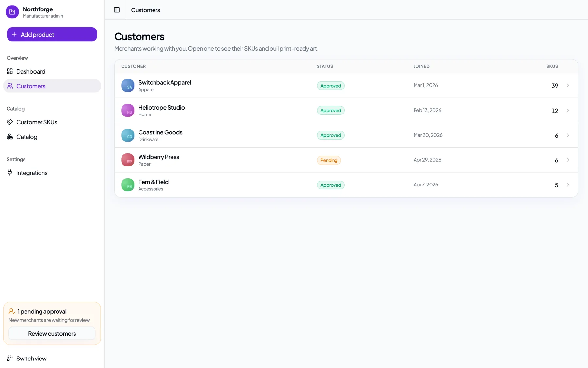Click the Feb 13, 2026 joined date

click(x=427, y=110)
